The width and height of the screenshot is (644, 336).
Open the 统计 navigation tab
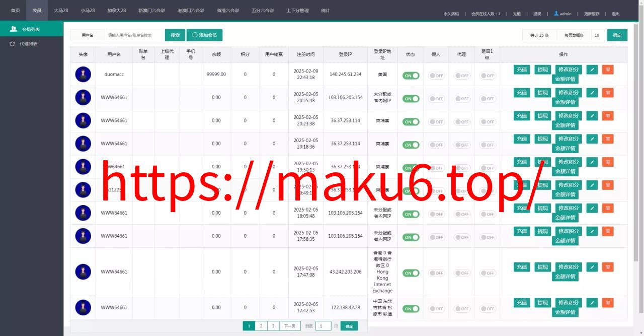point(326,11)
